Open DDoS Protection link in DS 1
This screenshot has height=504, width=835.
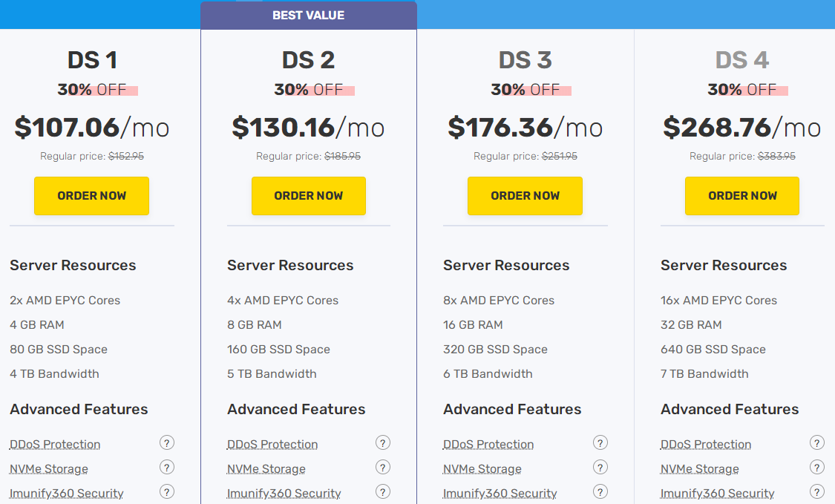pyautogui.click(x=55, y=445)
